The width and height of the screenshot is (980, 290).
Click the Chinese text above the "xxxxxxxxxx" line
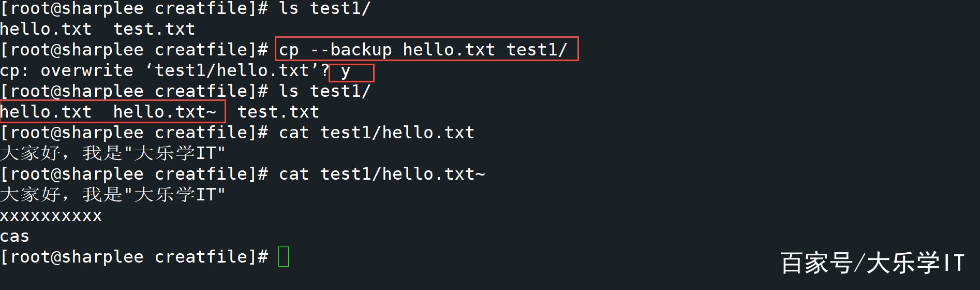(113, 195)
